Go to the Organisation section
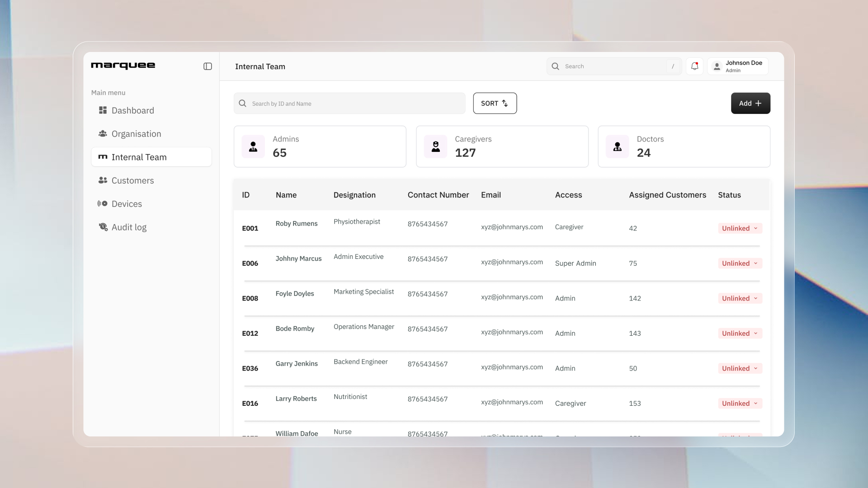Screen dimensions: 868x488 tap(151, 134)
